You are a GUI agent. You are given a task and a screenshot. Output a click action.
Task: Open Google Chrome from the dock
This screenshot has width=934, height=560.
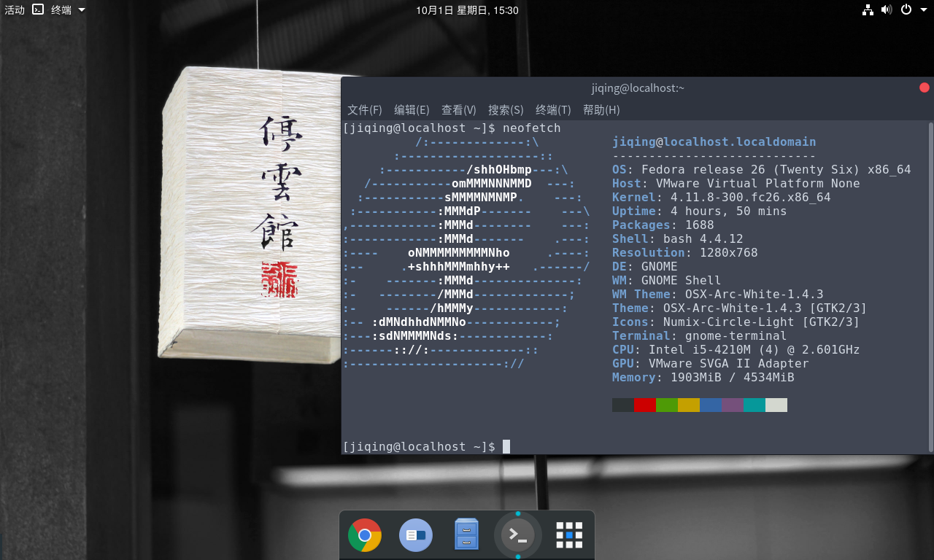(x=365, y=535)
